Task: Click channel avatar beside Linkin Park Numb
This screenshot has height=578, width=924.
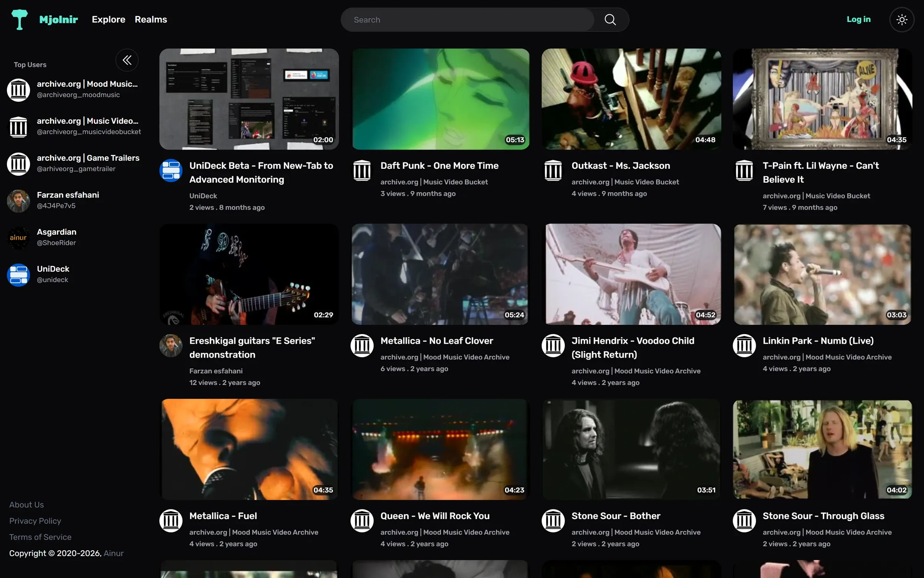Action: point(744,345)
